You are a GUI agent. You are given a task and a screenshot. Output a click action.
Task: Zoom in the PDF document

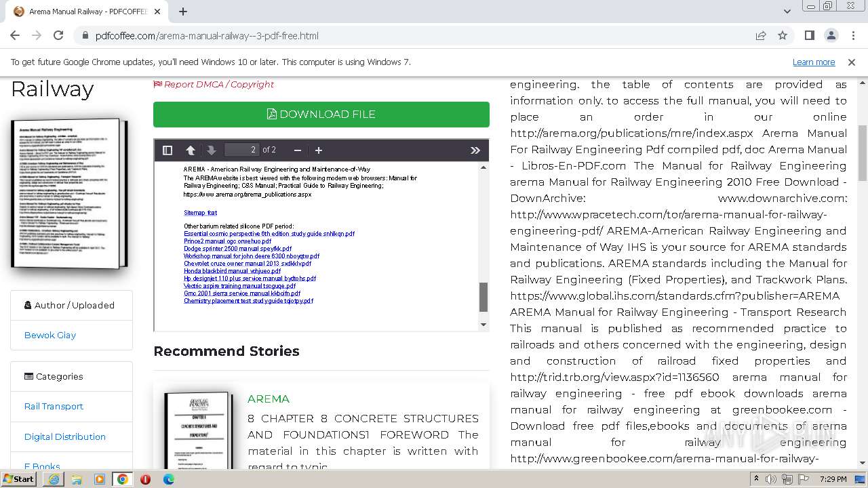(319, 150)
